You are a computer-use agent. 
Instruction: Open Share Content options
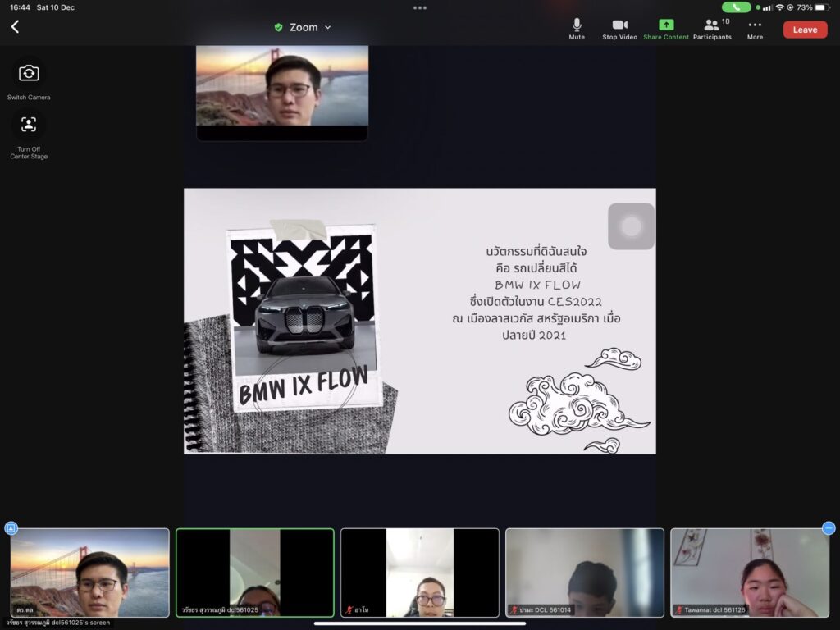click(x=665, y=29)
